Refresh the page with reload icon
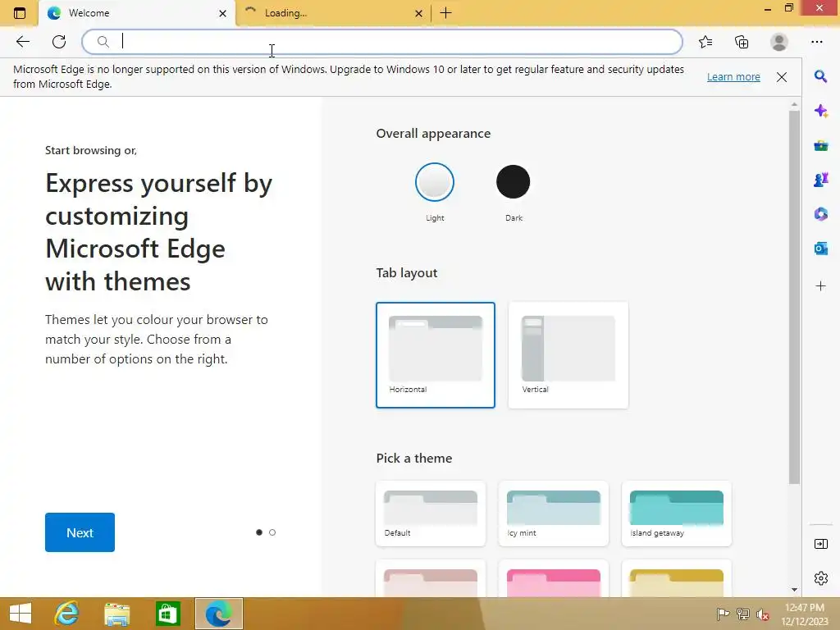Image resolution: width=840 pixels, height=630 pixels. point(59,42)
